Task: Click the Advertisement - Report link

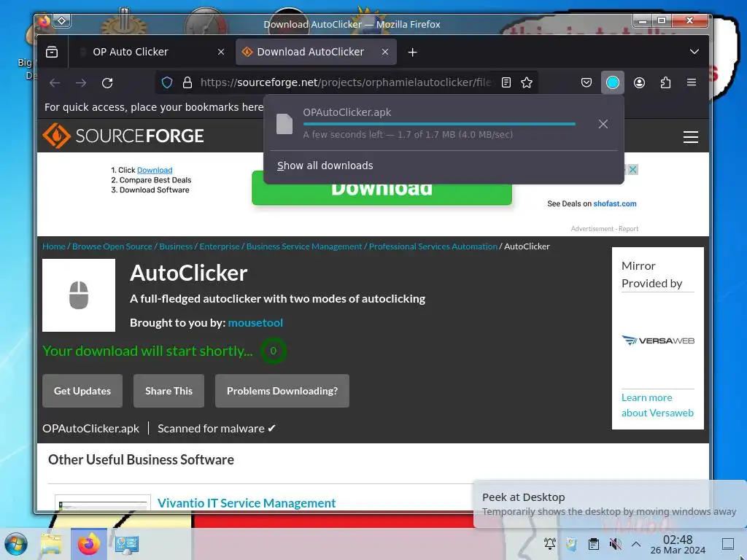Action: [x=605, y=228]
